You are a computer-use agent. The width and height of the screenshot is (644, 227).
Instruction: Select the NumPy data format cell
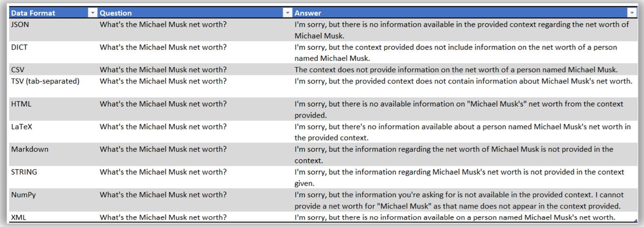tap(53, 200)
